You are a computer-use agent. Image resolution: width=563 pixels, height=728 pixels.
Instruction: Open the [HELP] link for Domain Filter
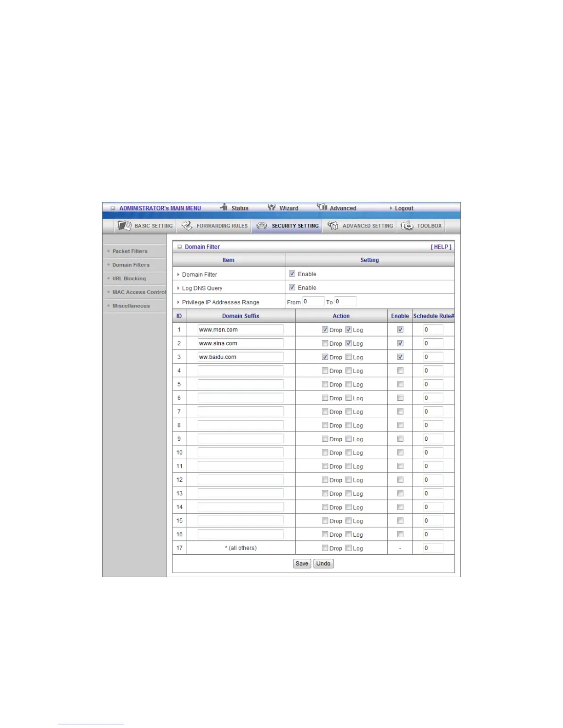point(441,247)
